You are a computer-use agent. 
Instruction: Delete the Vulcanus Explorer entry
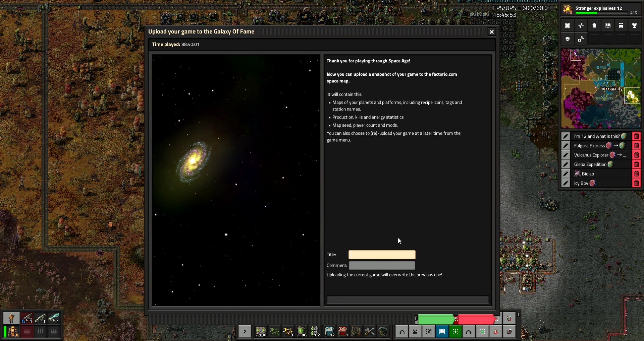pyautogui.click(x=636, y=155)
